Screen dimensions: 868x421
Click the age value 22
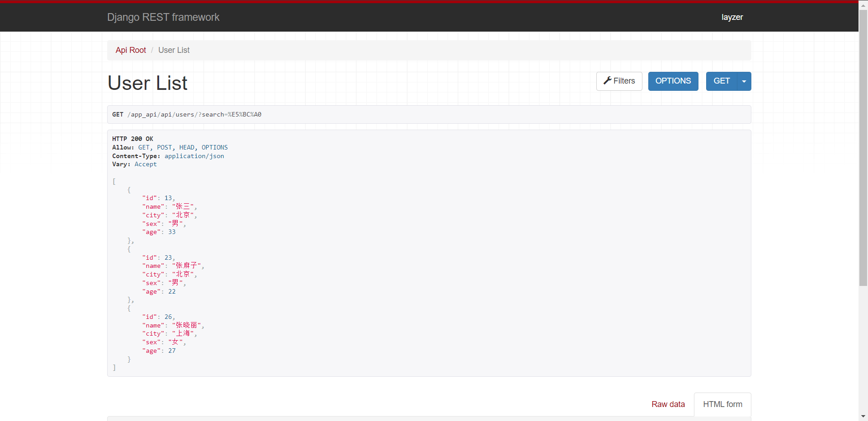[172, 291]
